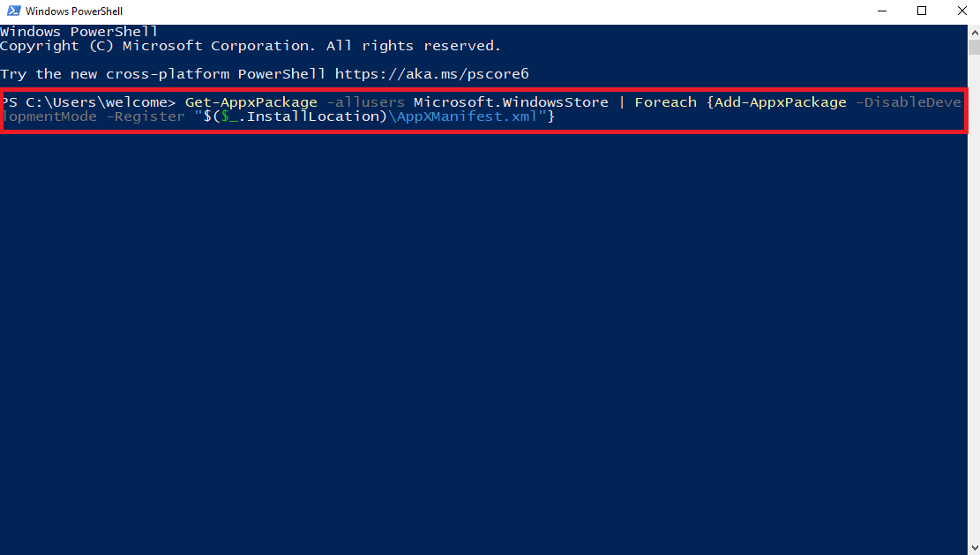
Task: Minimize the PowerShell window
Action: 882,11
